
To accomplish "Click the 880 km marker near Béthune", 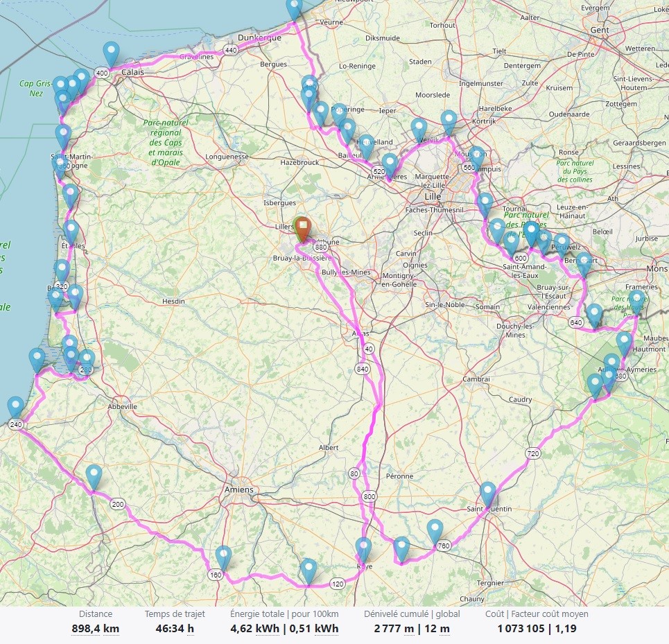I will pyautogui.click(x=320, y=247).
